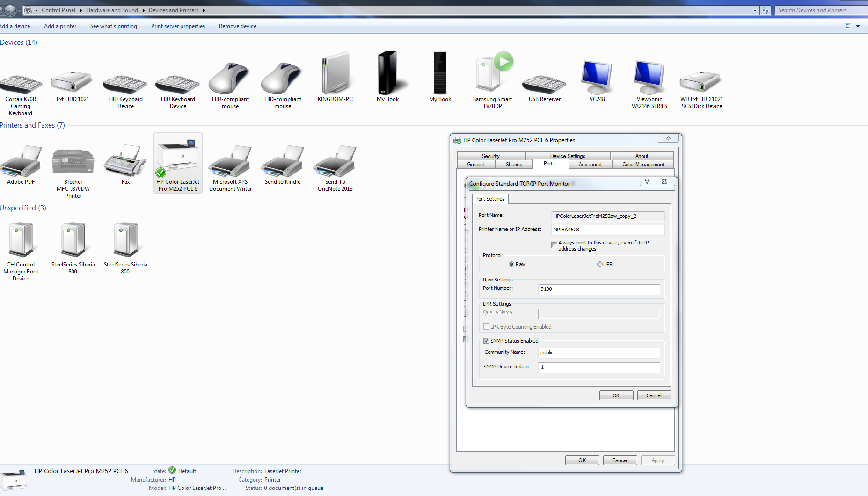Open the Color Management tab
This screenshot has height=496, width=868.
pyautogui.click(x=643, y=165)
